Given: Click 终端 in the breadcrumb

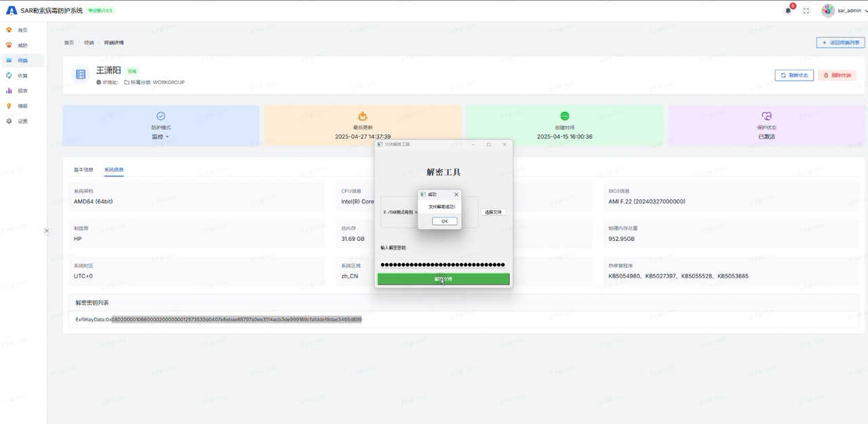Looking at the screenshot, I should tap(89, 43).
